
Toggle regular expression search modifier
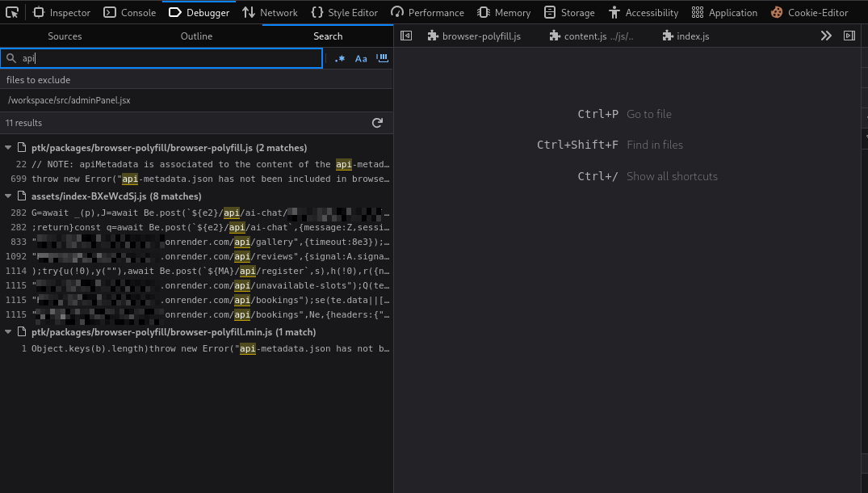coord(340,58)
